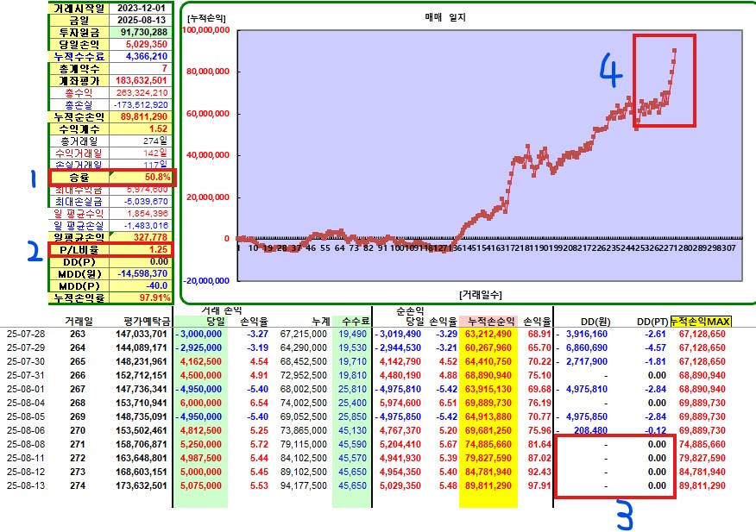Click the 수수료 column header
The image size is (756, 532).
(x=355, y=321)
